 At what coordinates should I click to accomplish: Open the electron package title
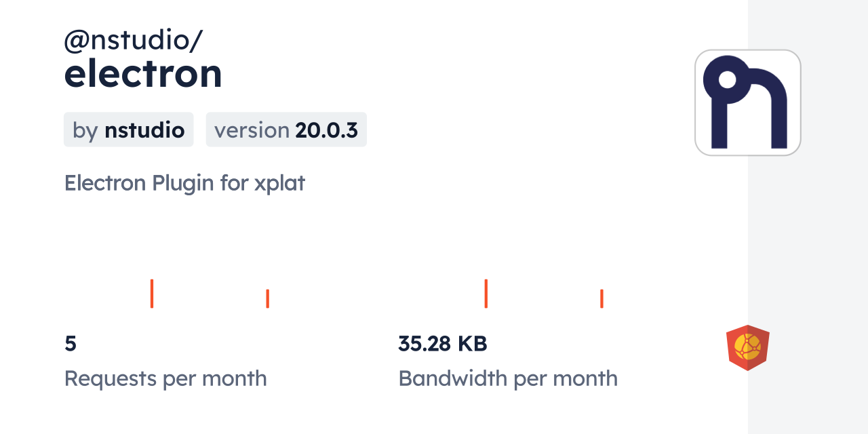[143, 73]
